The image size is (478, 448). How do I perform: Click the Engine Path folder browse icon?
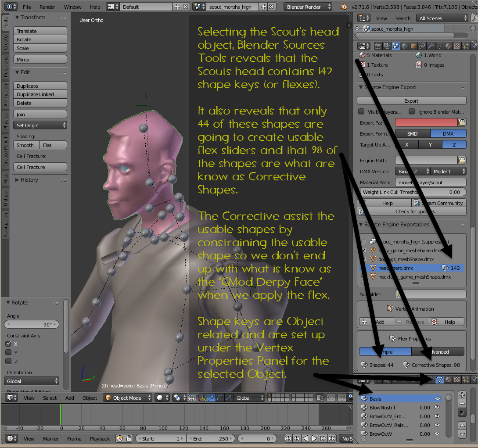coord(462,160)
